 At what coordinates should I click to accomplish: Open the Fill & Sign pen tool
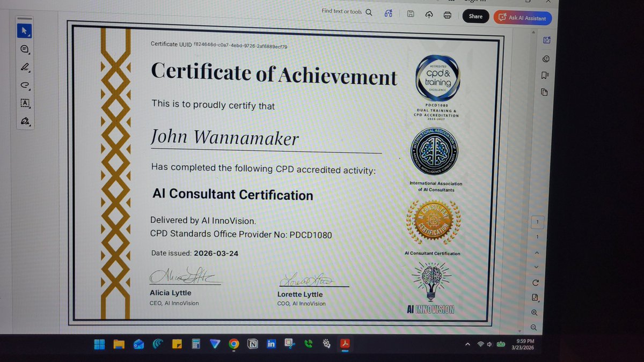tap(24, 122)
